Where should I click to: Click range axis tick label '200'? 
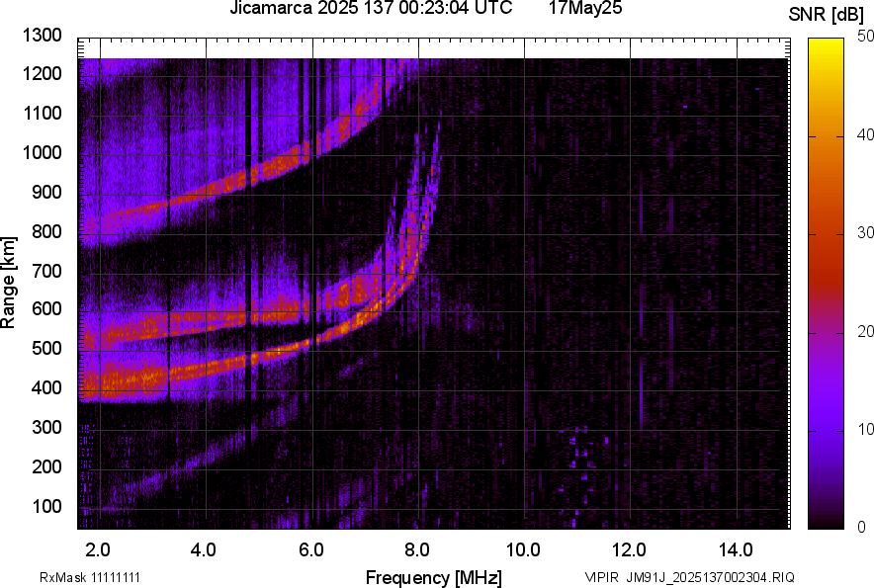pyautogui.click(x=46, y=466)
